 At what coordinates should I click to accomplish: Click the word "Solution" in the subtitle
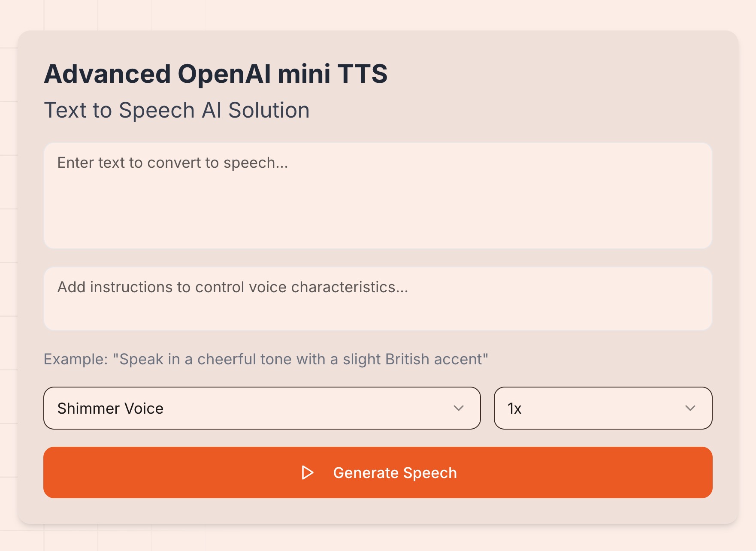point(269,110)
